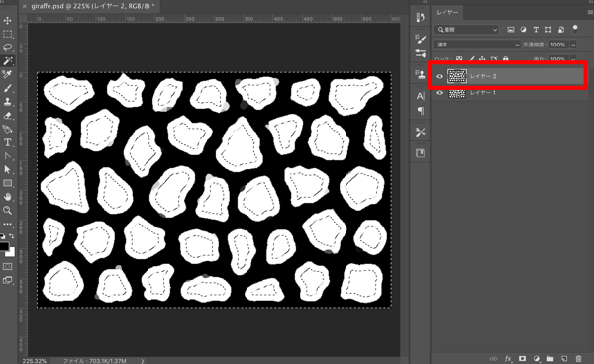
Task: Toggle the type layer filter
Action: click(536, 30)
